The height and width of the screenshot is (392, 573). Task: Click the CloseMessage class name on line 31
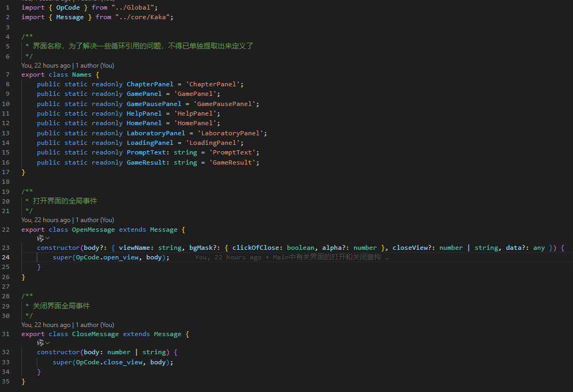point(95,334)
